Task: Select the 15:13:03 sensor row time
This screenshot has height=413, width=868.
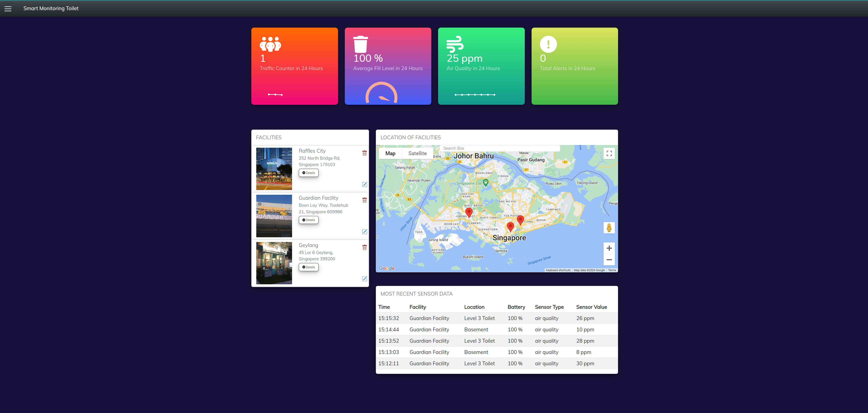Action: tap(388, 352)
